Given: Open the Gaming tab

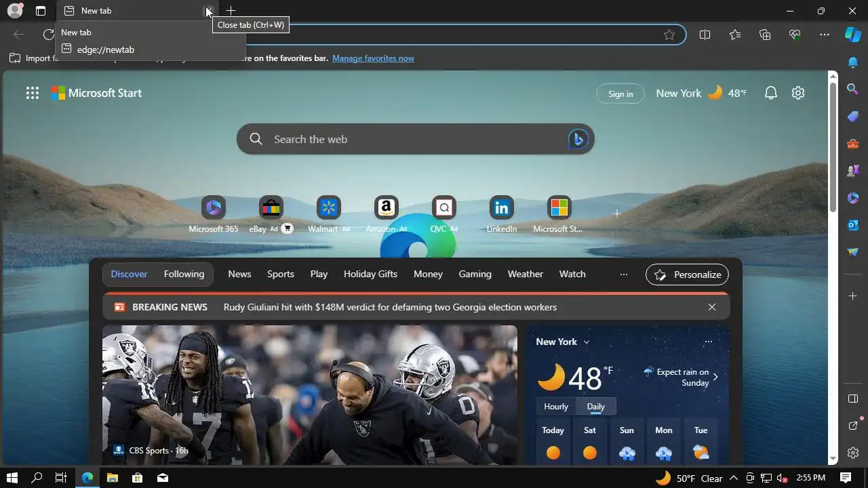Looking at the screenshot, I should point(475,274).
